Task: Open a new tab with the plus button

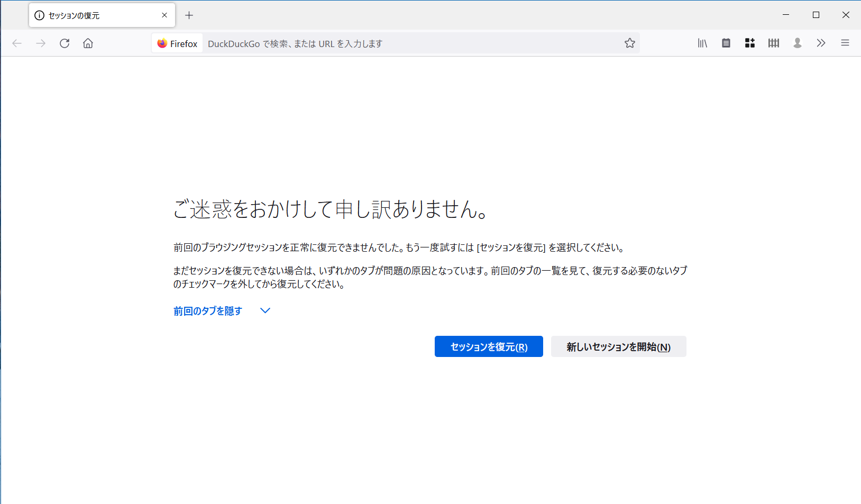Action: click(189, 15)
